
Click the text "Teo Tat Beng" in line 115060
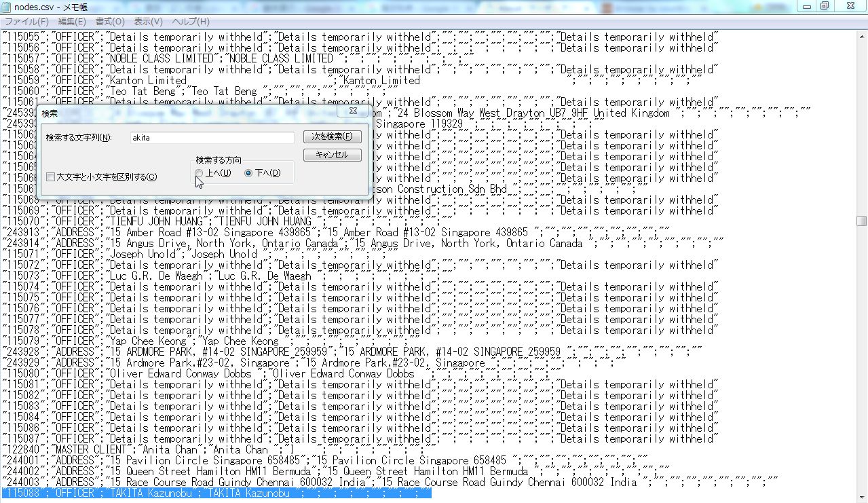pos(143,92)
